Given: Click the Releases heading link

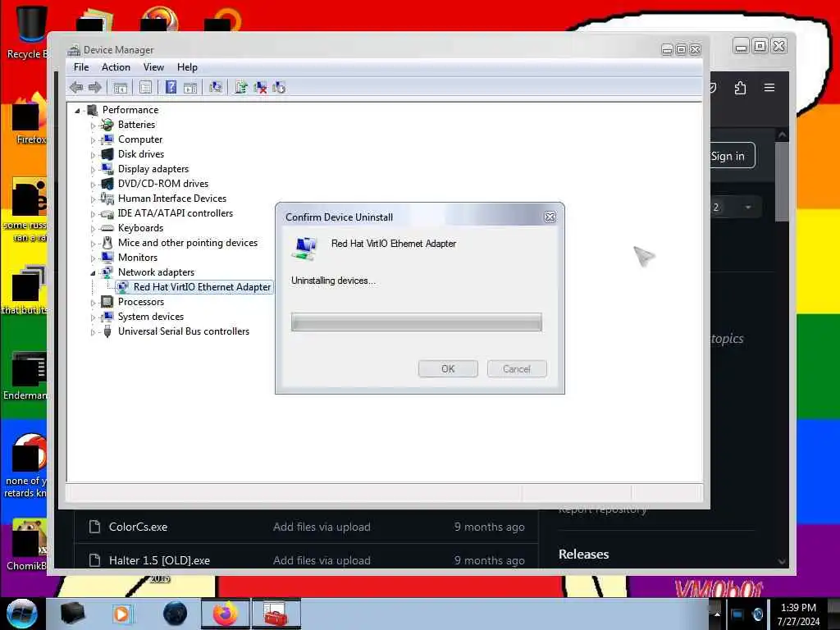Looking at the screenshot, I should [x=583, y=554].
